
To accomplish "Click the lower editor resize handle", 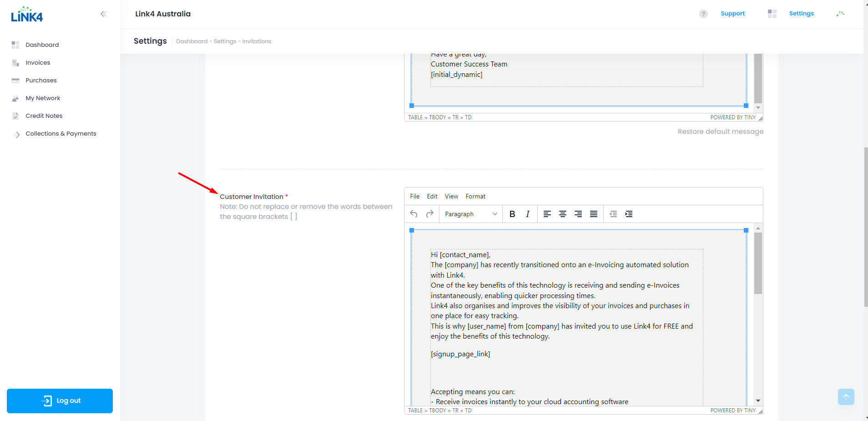I will point(761,411).
